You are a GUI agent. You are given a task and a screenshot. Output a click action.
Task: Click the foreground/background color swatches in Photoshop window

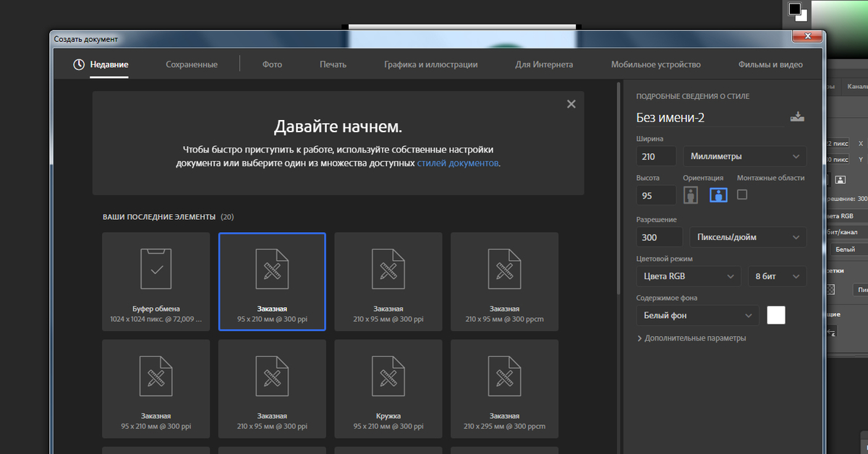[798, 11]
